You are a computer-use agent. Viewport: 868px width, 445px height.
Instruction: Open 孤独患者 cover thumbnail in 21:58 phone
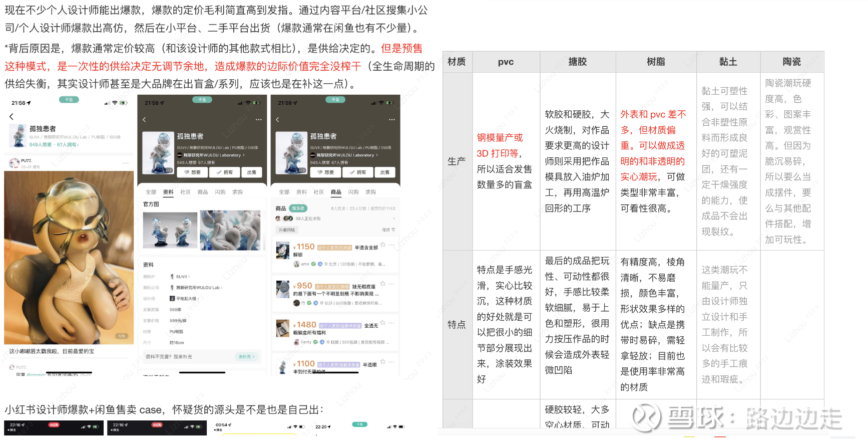[158, 153]
